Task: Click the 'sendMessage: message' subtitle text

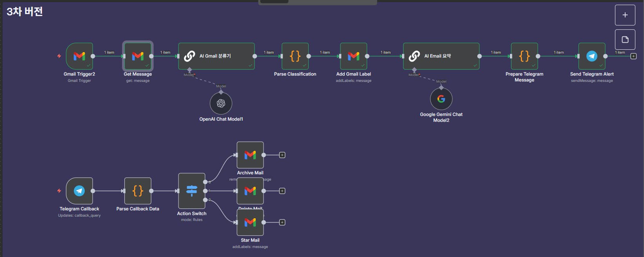Action: pyautogui.click(x=592, y=81)
